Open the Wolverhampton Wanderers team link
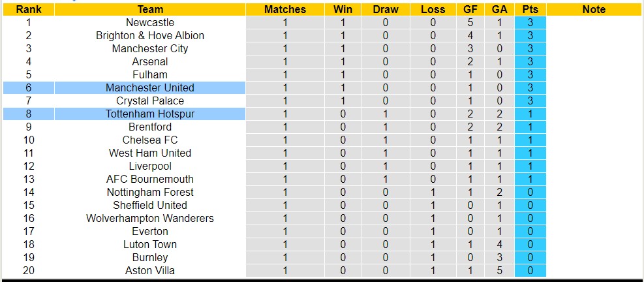The height and width of the screenshot is (282, 644). [150, 218]
